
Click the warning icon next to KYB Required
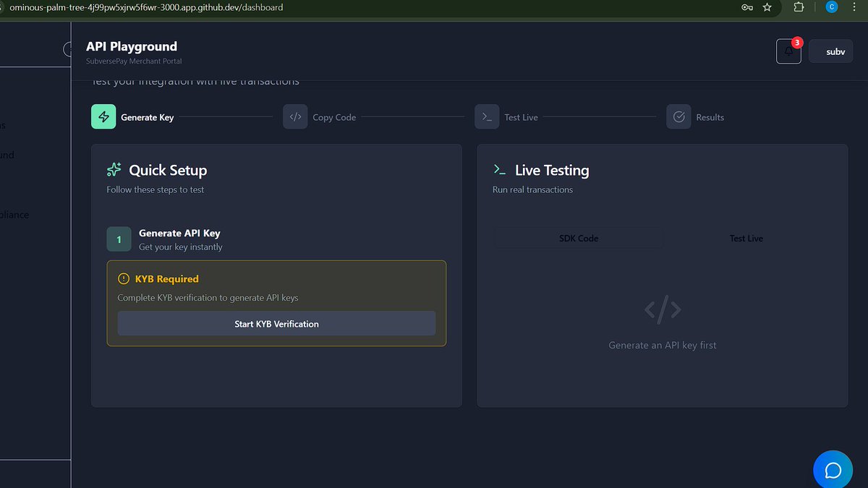(x=124, y=278)
